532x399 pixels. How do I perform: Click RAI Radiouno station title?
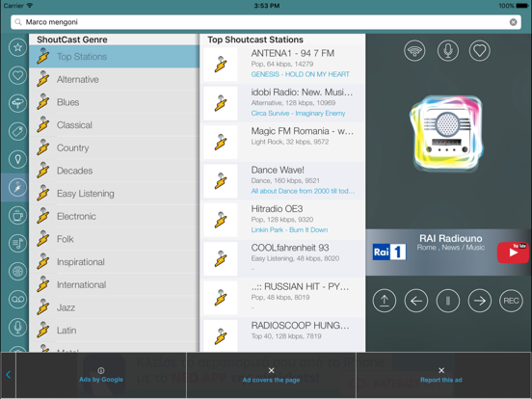click(x=451, y=238)
